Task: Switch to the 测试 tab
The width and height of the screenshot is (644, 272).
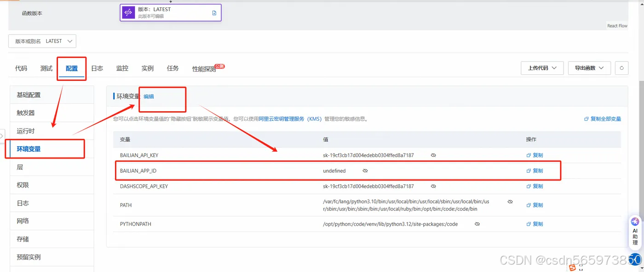Action: click(46, 68)
